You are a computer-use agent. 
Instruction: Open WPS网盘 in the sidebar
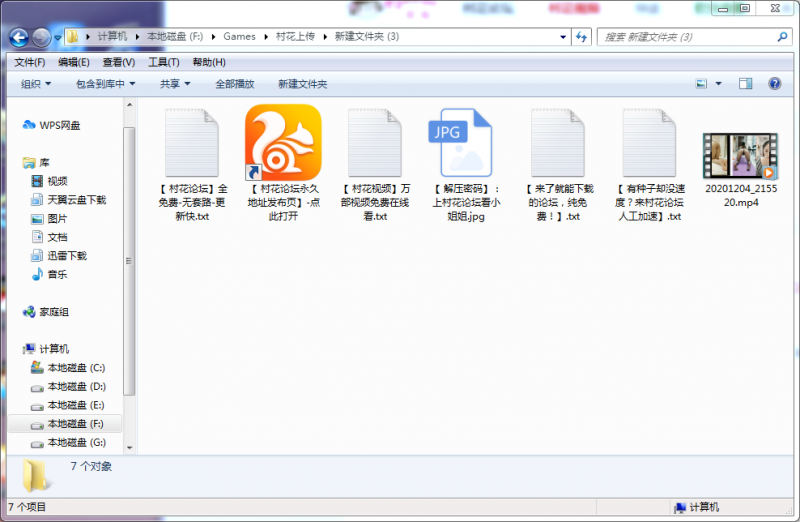coord(59,125)
